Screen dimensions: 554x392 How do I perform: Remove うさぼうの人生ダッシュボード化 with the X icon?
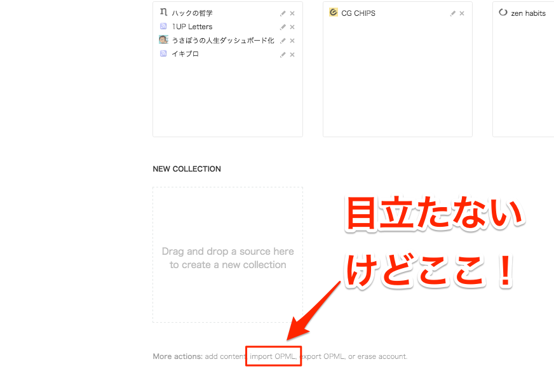292,41
